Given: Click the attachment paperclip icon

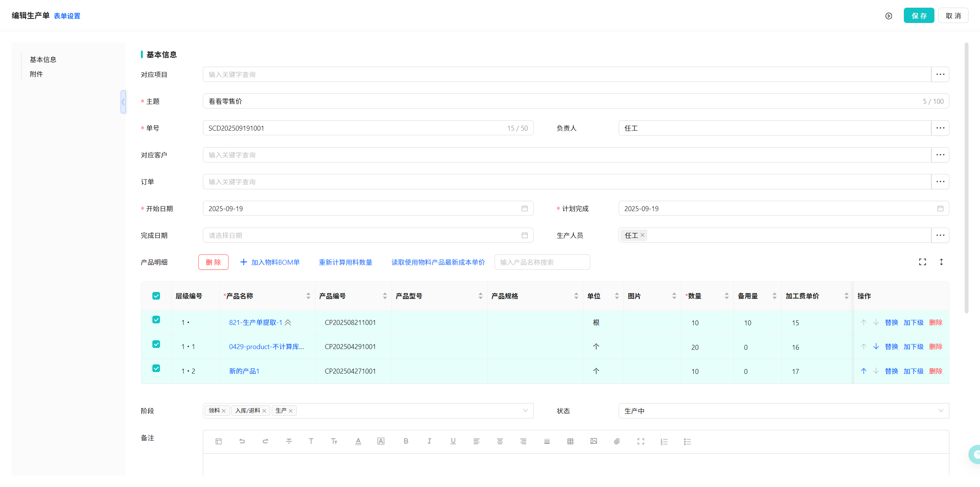Looking at the screenshot, I should (x=617, y=441).
